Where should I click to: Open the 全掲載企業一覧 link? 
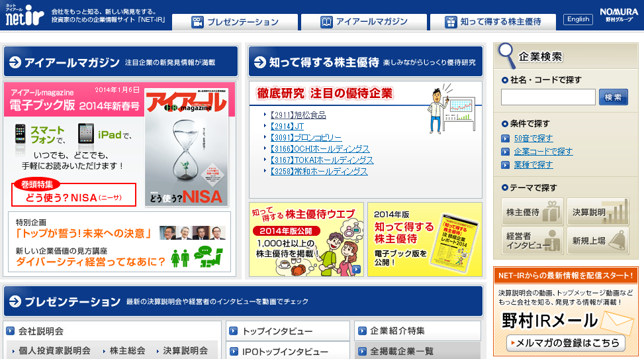402,351
